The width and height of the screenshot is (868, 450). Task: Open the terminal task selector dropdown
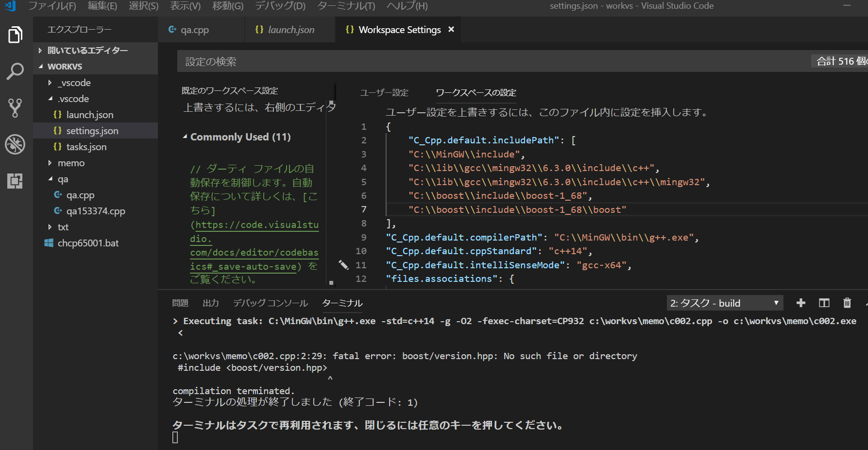point(725,303)
